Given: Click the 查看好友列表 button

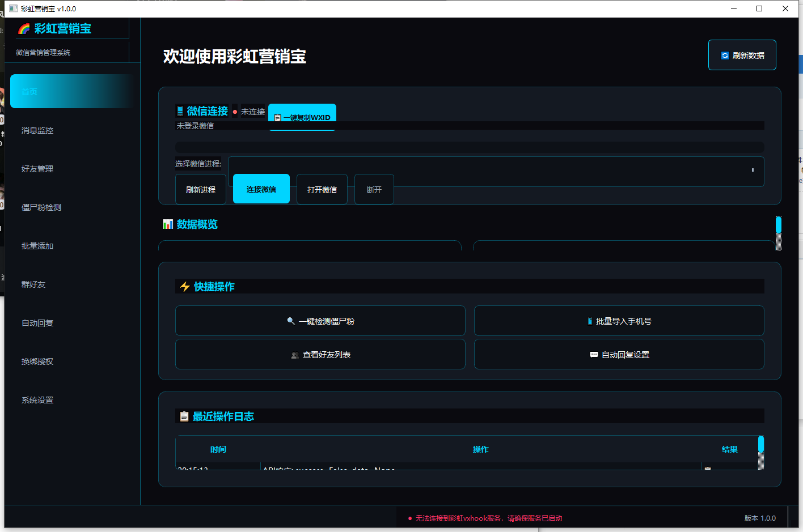Looking at the screenshot, I should 320,354.
